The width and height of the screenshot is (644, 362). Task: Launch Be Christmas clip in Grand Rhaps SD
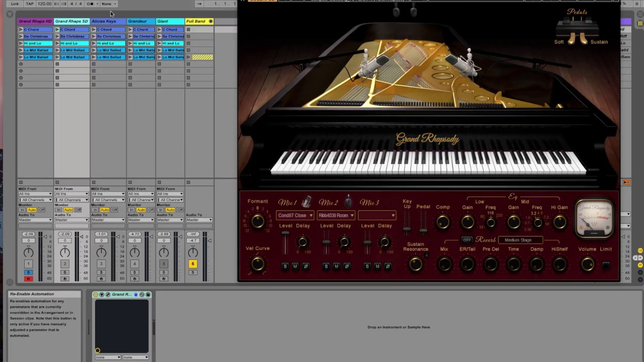point(57,36)
